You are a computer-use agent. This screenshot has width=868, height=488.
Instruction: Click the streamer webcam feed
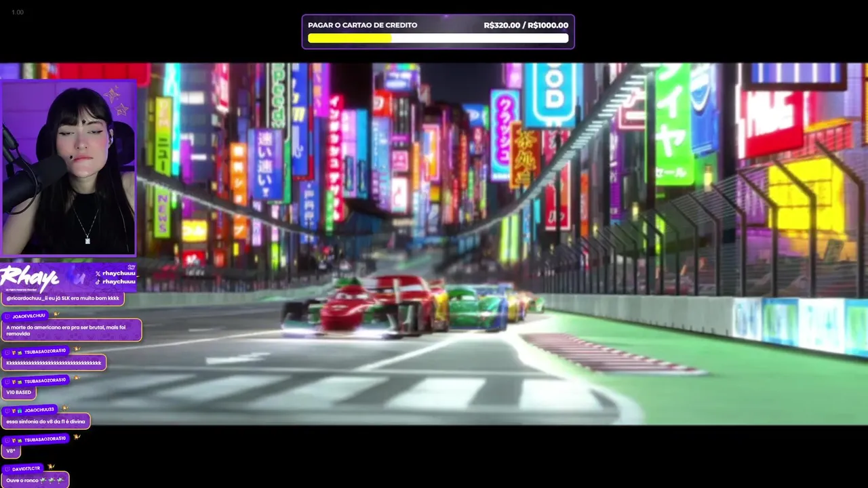[68, 167]
